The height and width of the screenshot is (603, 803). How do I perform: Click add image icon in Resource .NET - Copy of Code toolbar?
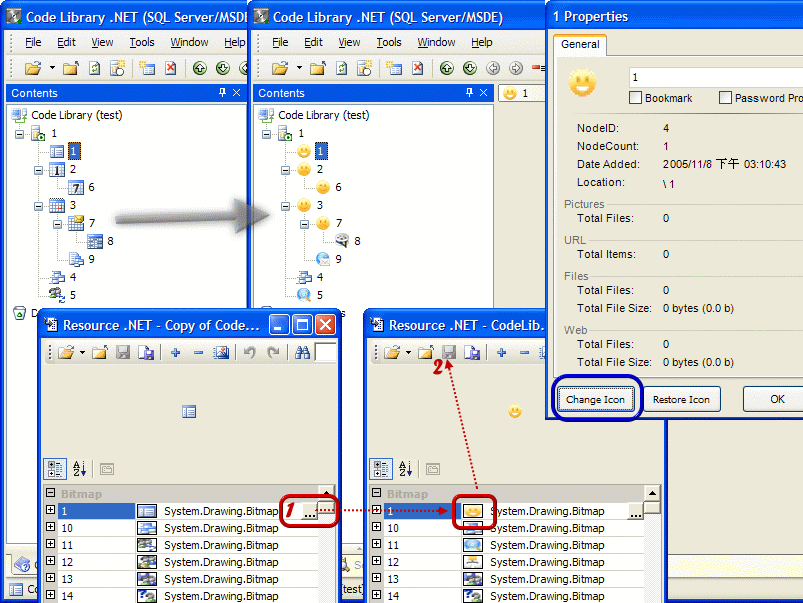[x=221, y=352]
